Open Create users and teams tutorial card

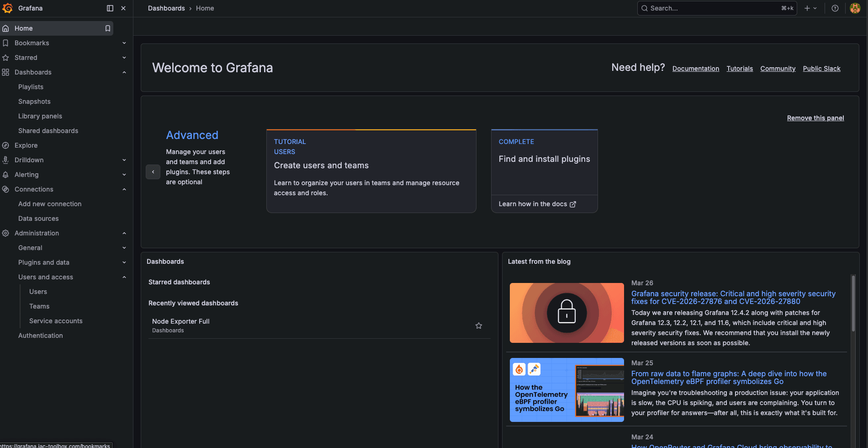pyautogui.click(x=371, y=171)
